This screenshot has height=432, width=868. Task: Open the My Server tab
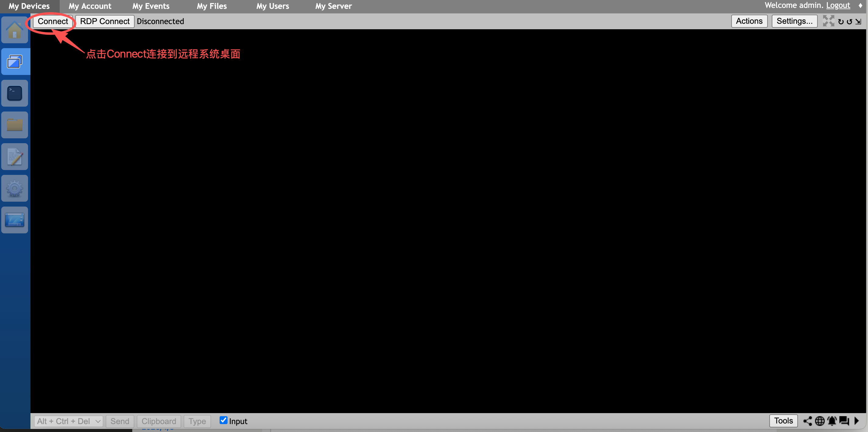[x=333, y=6]
